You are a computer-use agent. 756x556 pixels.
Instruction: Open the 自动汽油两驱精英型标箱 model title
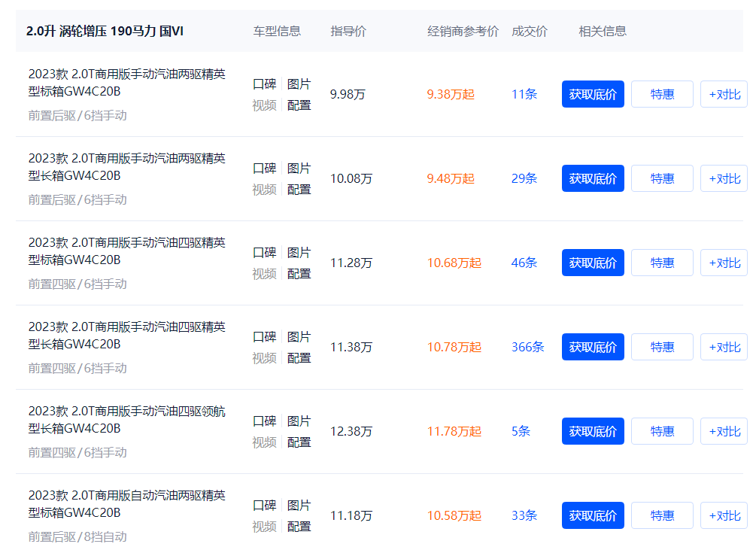click(x=126, y=504)
